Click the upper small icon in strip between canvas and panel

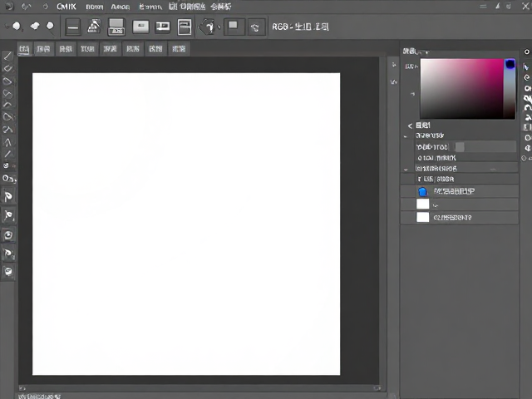[393, 65]
